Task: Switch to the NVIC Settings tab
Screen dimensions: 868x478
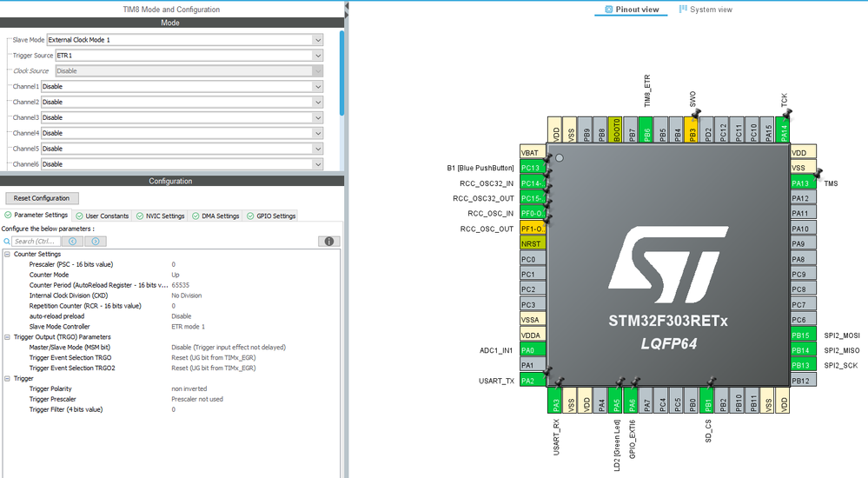Action: [160, 216]
